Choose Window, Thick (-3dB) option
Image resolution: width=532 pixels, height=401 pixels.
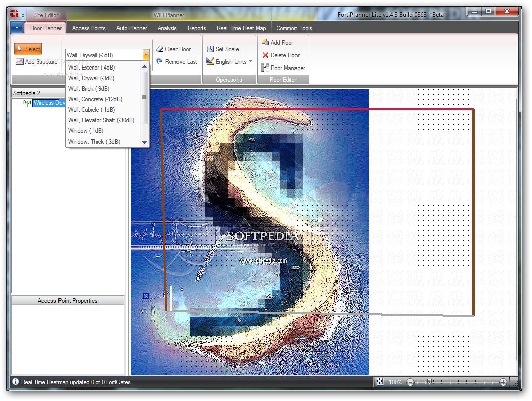[x=103, y=142]
